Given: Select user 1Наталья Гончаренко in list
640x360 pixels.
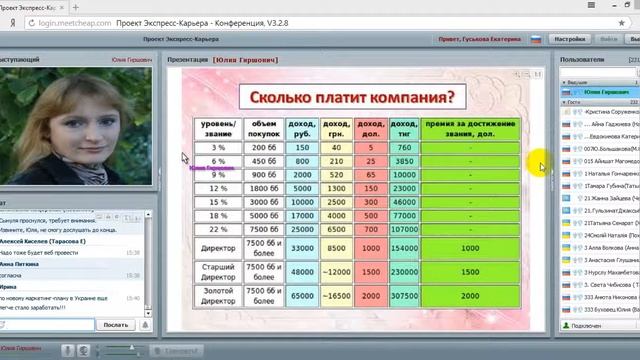Looking at the screenshot, I should pyautogui.click(x=600, y=174).
